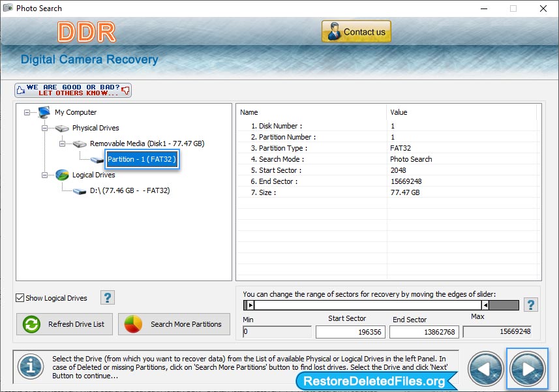
Task: Click the Next arrow button
Action: pyautogui.click(x=527, y=369)
